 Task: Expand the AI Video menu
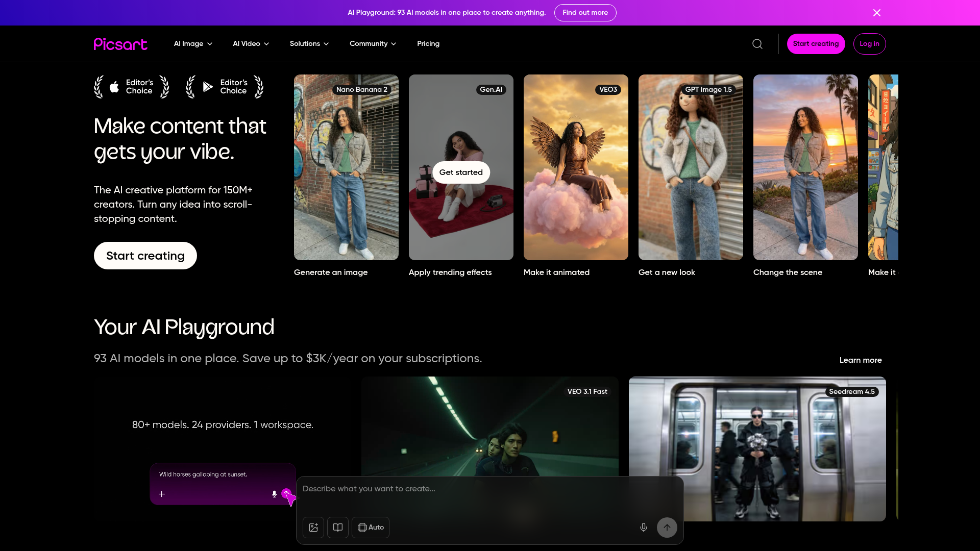point(250,44)
